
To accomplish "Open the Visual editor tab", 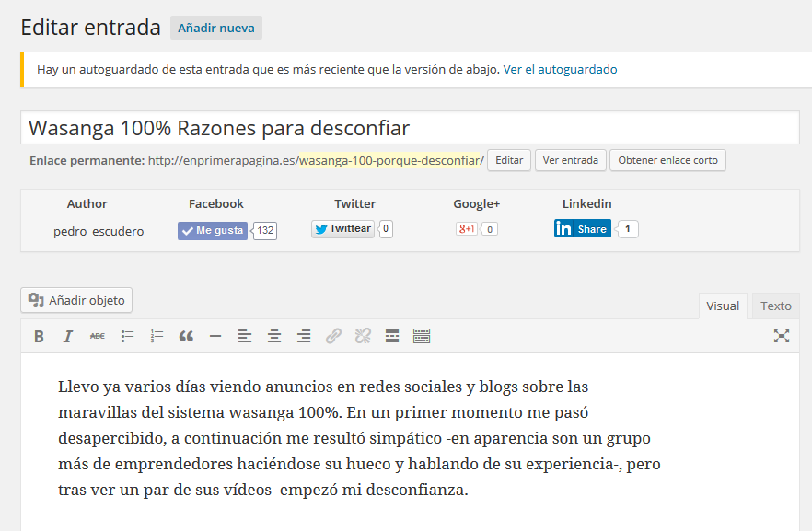I will coord(723,306).
